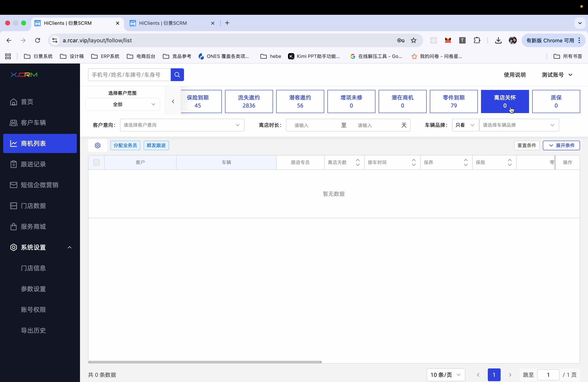This screenshot has width=588, height=382.
Task: Bookmark this page with the star icon
Action: [x=414, y=41]
